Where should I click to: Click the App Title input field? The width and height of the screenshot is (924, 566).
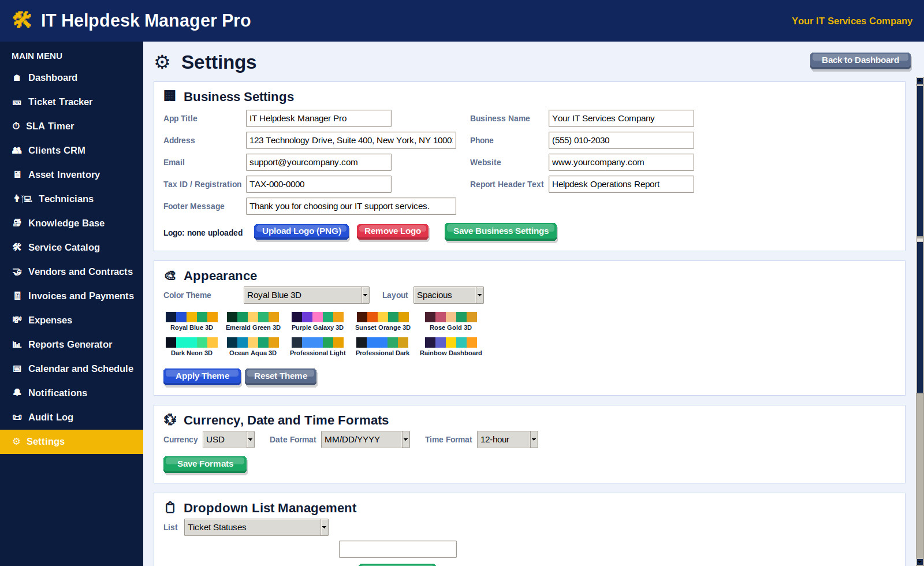pos(319,118)
